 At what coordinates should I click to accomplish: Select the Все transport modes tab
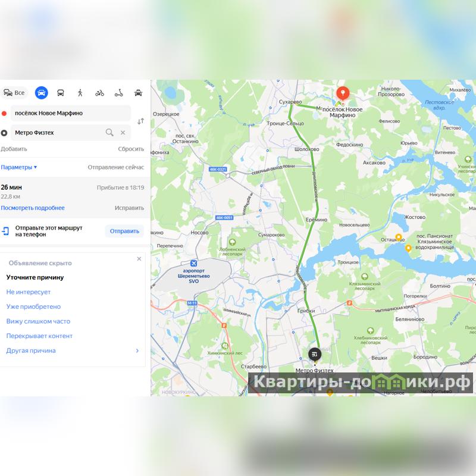(x=14, y=93)
